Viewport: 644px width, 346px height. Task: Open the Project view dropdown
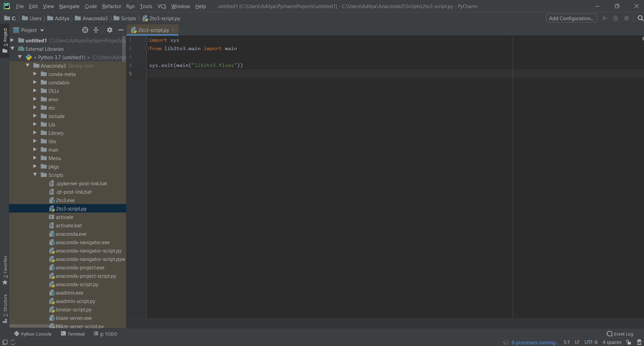tap(42, 30)
